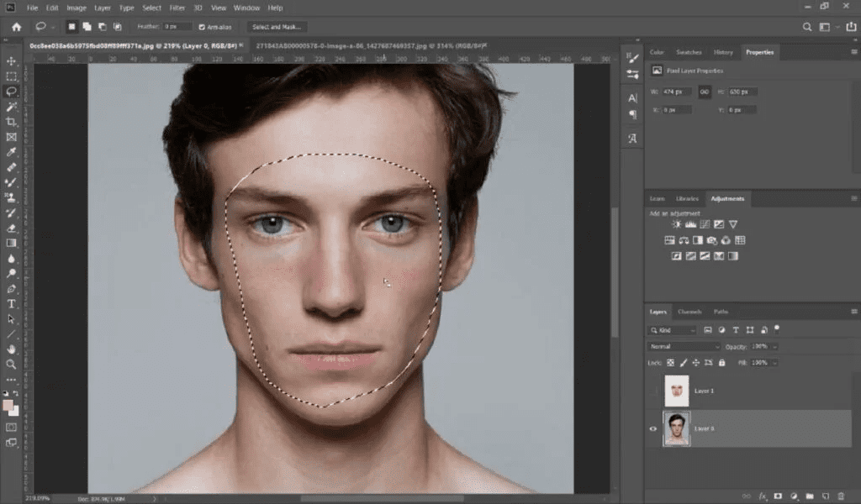This screenshot has width=861, height=504.
Task: Select the Move tool
Action: [x=12, y=61]
